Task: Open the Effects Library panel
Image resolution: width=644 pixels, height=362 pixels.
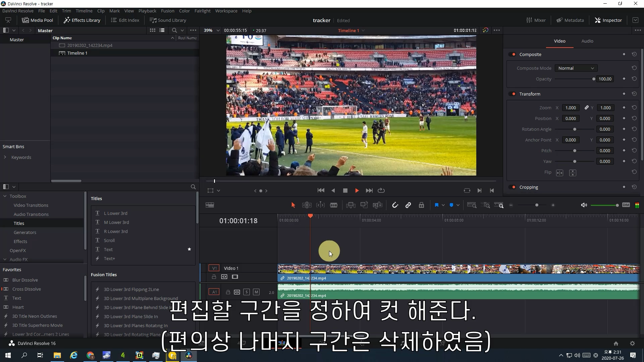Action: point(82,20)
